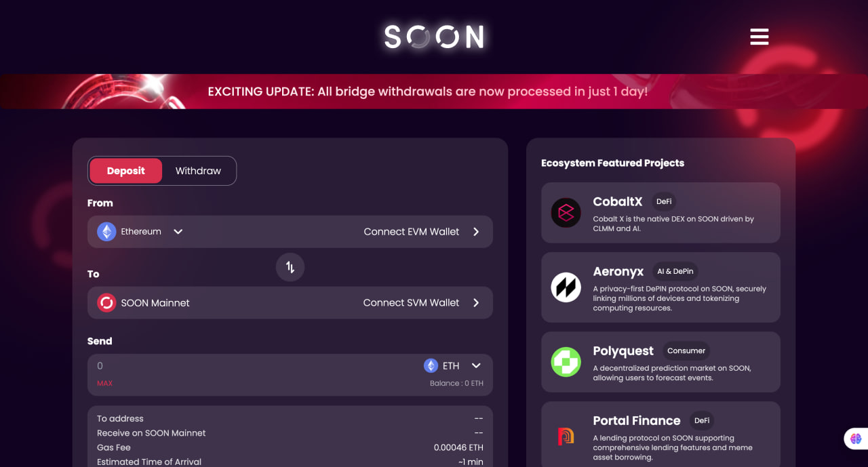This screenshot has height=467, width=868.
Task: Click the Ethereum network icon
Action: pos(106,232)
